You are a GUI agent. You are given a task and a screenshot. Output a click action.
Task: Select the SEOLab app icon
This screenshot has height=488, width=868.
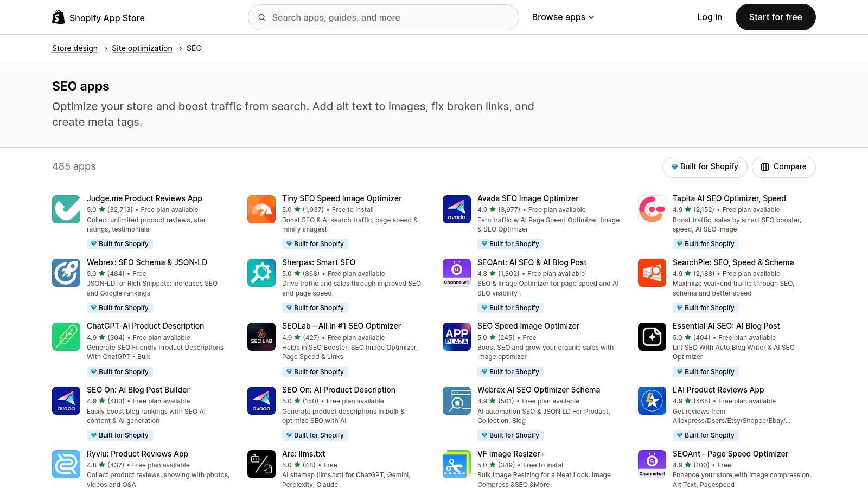[261, 337]
